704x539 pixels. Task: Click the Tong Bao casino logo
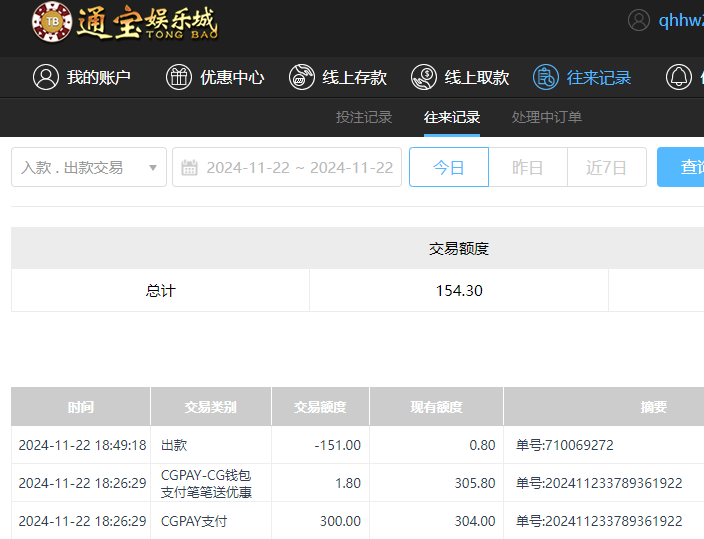pos(124,22)
